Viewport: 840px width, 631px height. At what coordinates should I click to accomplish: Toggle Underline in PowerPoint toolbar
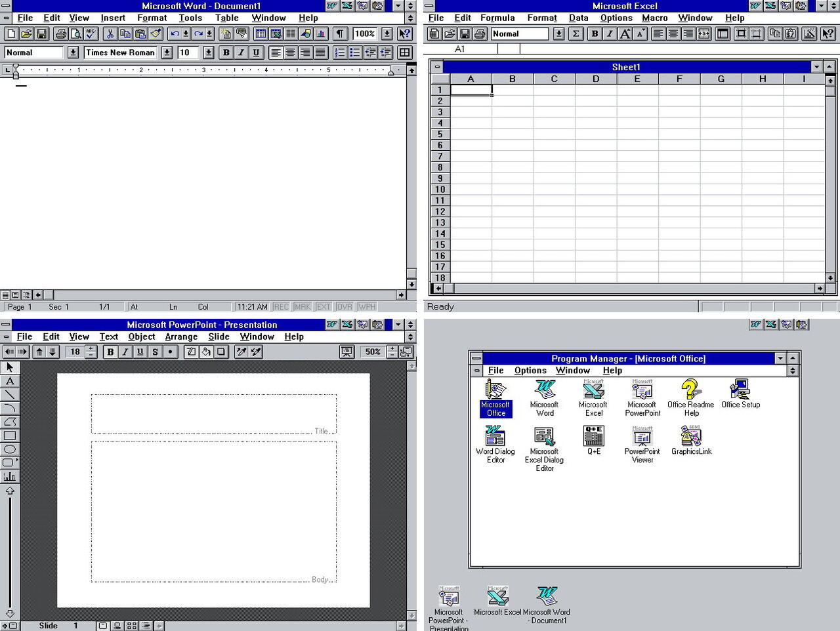coord(140,352)
